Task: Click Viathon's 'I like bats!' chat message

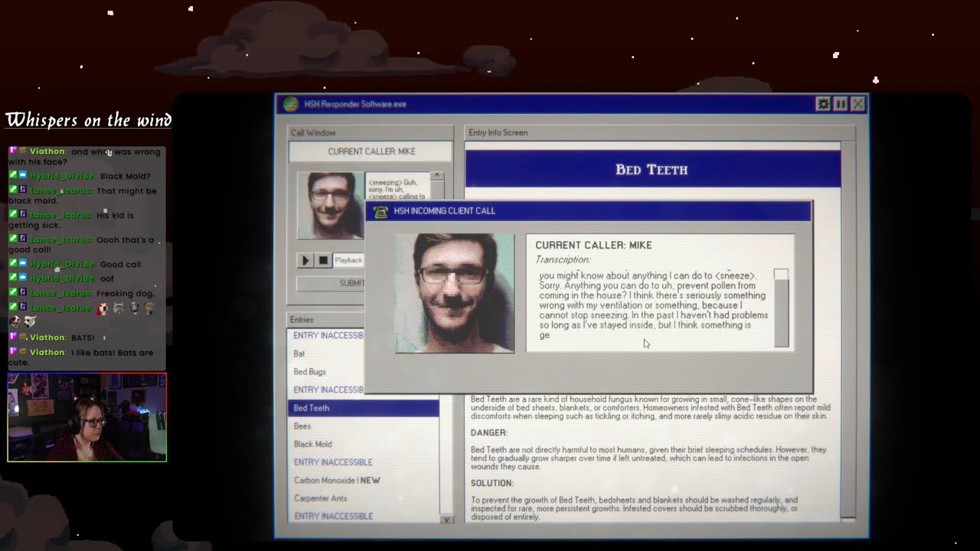Action: 82,357
